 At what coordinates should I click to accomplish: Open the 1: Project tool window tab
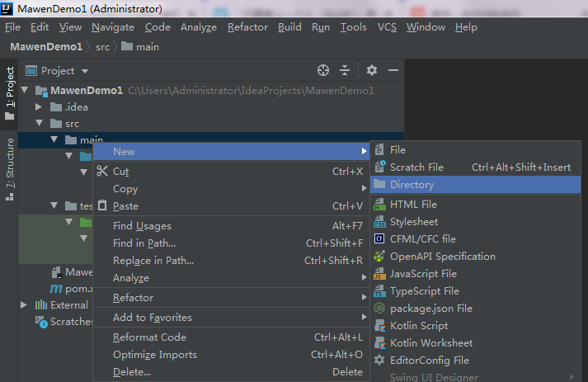(x=9, y=93)
